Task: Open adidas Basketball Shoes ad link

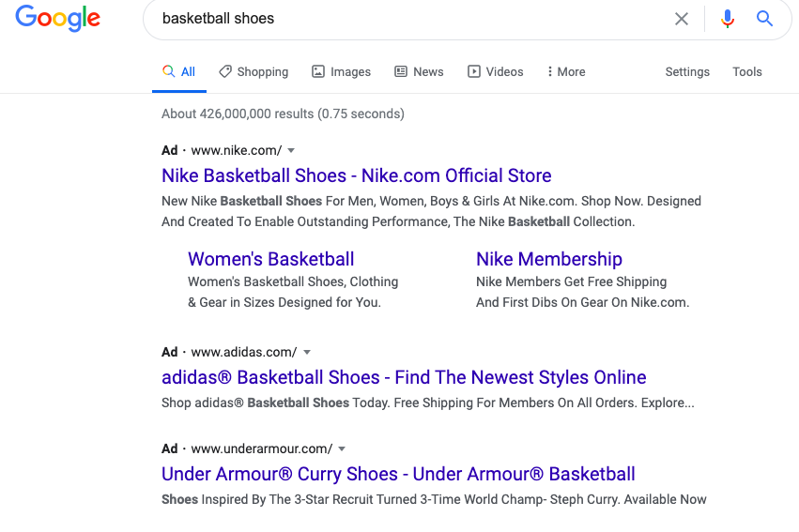Action: (x=404, y=377)
